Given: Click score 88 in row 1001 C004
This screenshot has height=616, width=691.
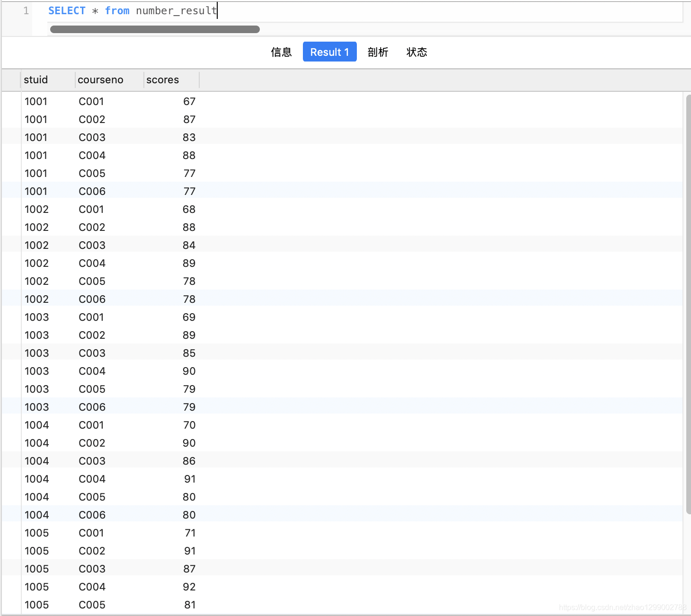Looking at the screenshot, I should [189, 156].
